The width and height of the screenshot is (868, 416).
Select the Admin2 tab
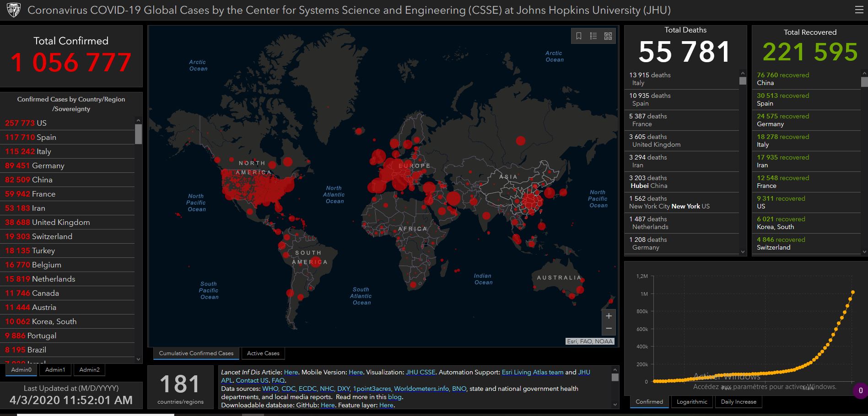pos(89,370)
